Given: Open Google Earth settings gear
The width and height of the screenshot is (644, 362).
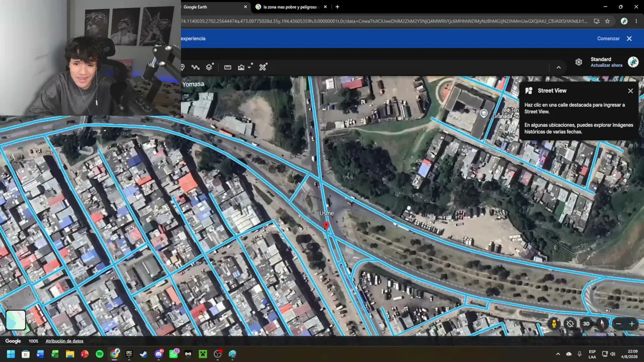Looking at the screenshot, I should point(579,62).
